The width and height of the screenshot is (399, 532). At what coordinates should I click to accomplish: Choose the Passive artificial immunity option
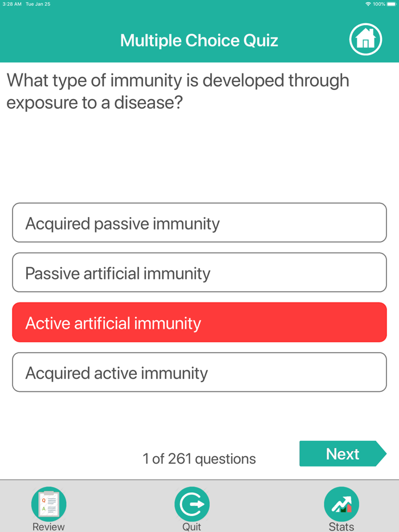[199, 272]
